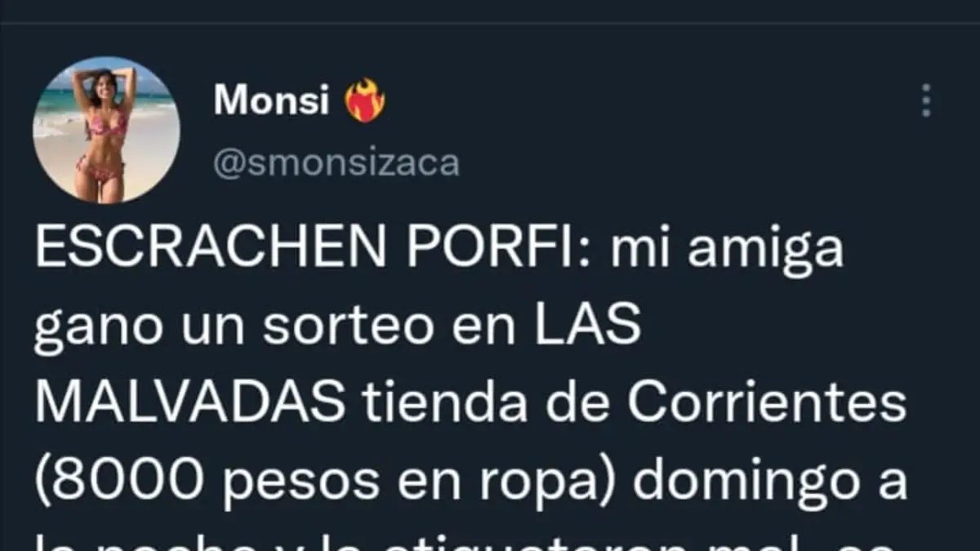Open the Monsi display name profile
The height and width of the screenshot is (551, 980).
point(272,100)
